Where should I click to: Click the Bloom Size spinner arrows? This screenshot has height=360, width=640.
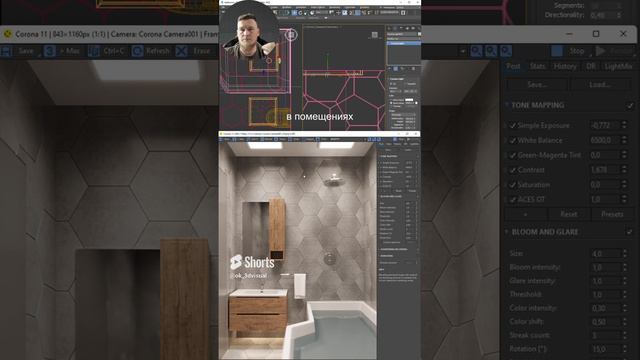point(625,253)
